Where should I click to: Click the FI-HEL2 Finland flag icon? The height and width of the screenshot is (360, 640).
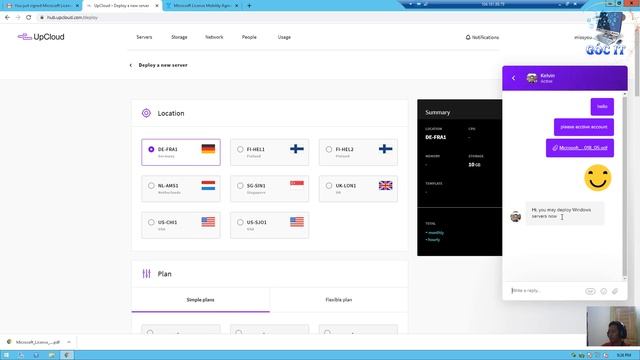click(x=385, y=149)
